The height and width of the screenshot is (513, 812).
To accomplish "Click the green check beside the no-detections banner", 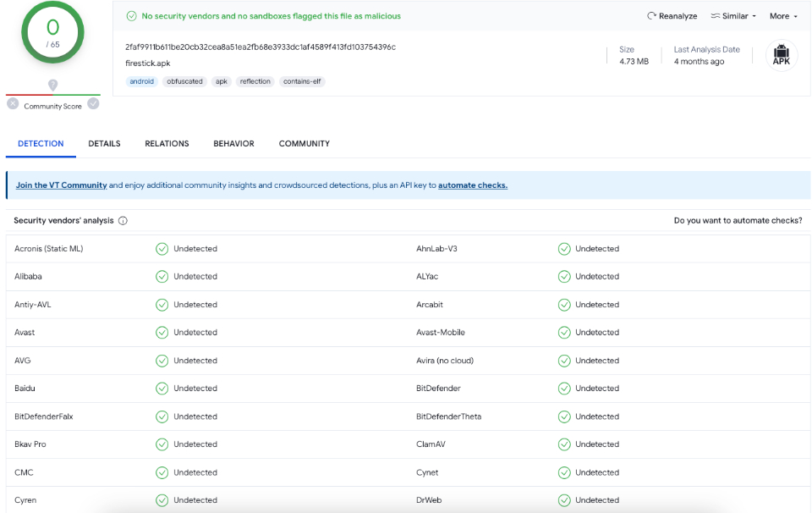I will click(x=132, y=16).
